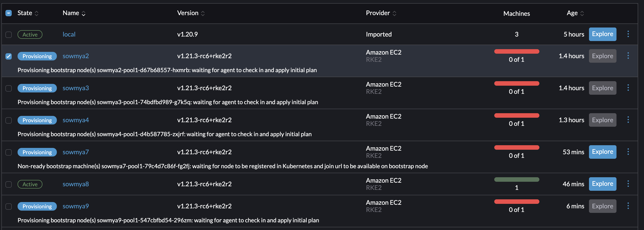Toggle the select-all checkbox in the header
Screen dimensions: 644x230
pos(9,13)
